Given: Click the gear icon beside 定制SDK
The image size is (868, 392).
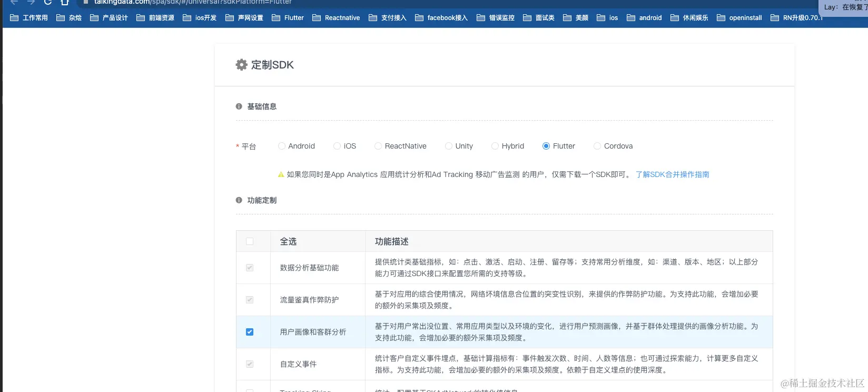Looking at the screenshot, I should tap(241, 65).
